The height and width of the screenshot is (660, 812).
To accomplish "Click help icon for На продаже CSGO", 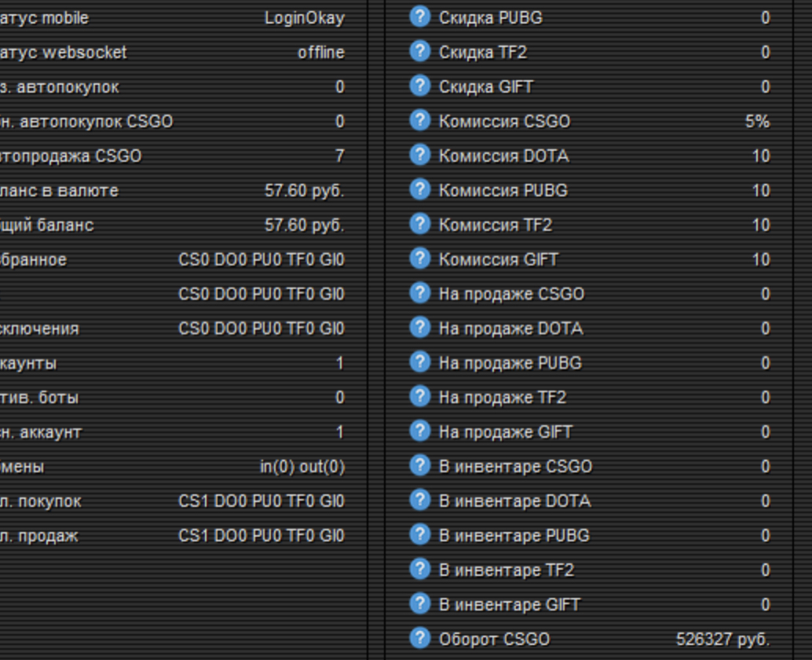I will [420, 293].
